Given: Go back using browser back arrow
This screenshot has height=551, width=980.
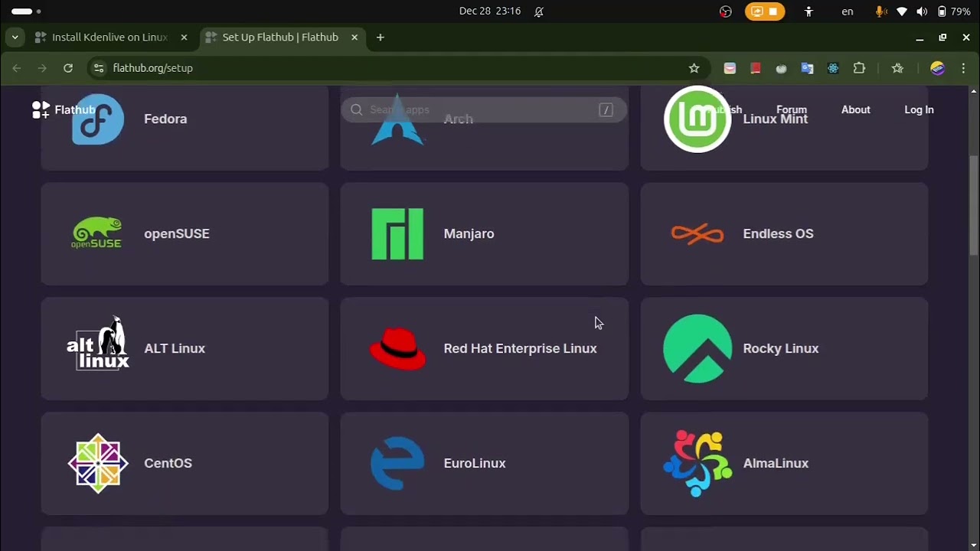Looking at the screenshot, I should pos(17,68).
